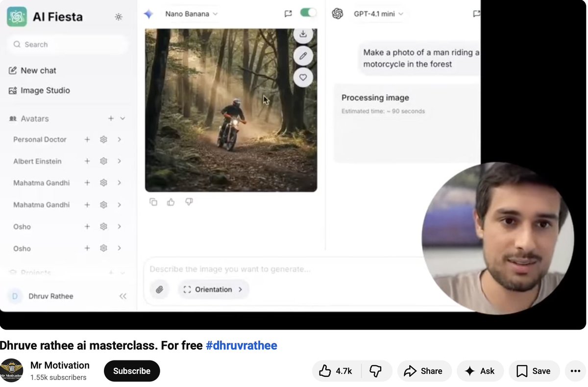Click the 1.55k subscribers text
588x387 pixels.
58,378
